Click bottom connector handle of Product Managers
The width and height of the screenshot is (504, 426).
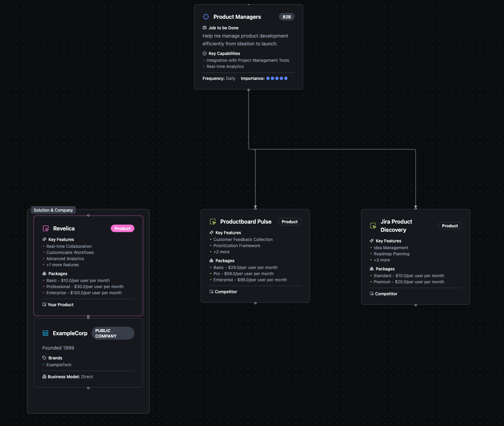(249, 90)
